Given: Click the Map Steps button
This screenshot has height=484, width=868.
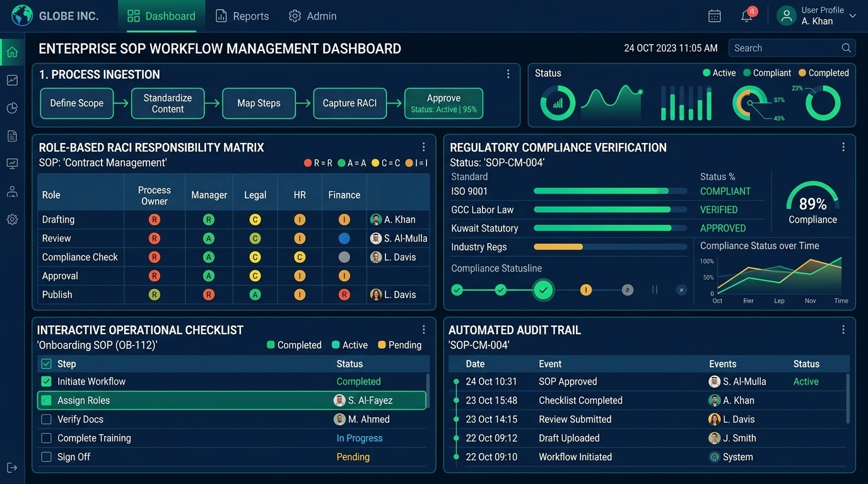Looking at the screenshot, I should pyautogui.click(x=259, y=103).
